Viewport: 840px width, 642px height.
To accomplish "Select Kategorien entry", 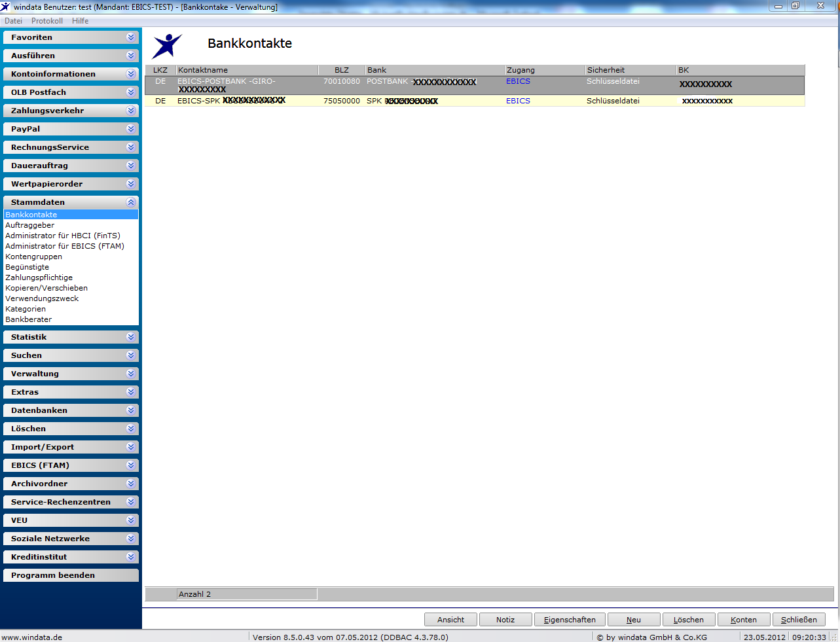I will coord(26,309).
